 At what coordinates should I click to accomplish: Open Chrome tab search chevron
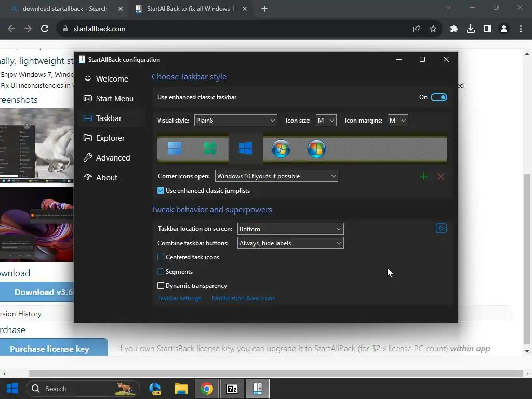point(448,7)
